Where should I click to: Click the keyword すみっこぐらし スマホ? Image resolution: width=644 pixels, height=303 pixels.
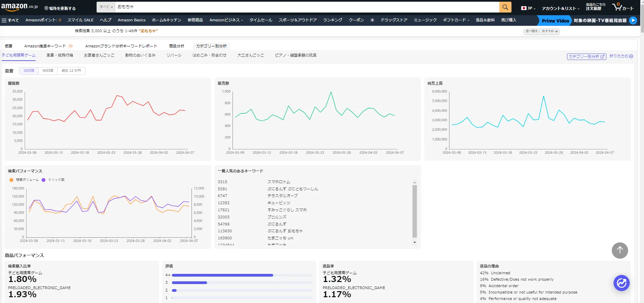coord(287,210)
